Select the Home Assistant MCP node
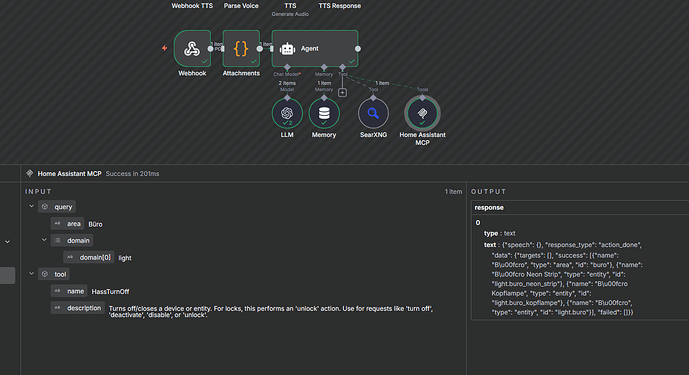689x375 pixels. click(x=422, y=113)
